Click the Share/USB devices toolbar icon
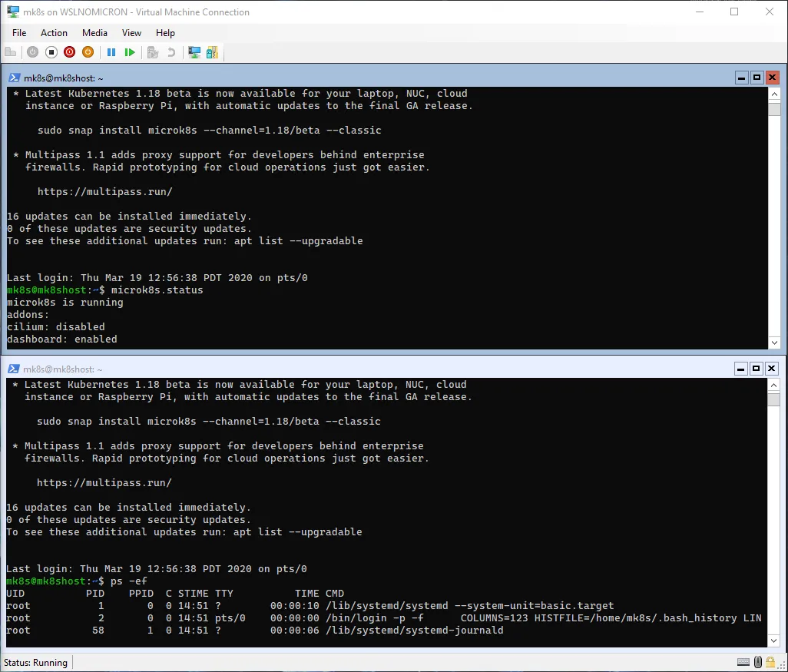This screenshot has width=788, height=672. [x=212, y=52]
